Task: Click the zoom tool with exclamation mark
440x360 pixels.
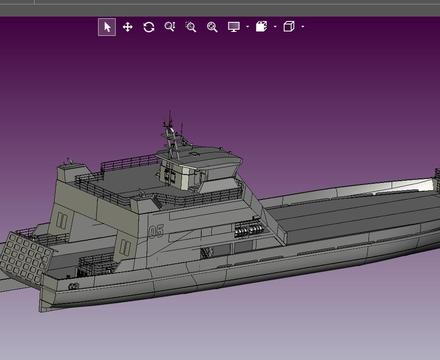Action: 170,27
